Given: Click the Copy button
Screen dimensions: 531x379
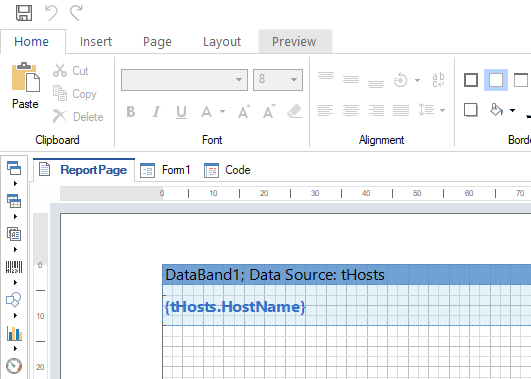Looking at the screenshot, I should click(75, 94).
